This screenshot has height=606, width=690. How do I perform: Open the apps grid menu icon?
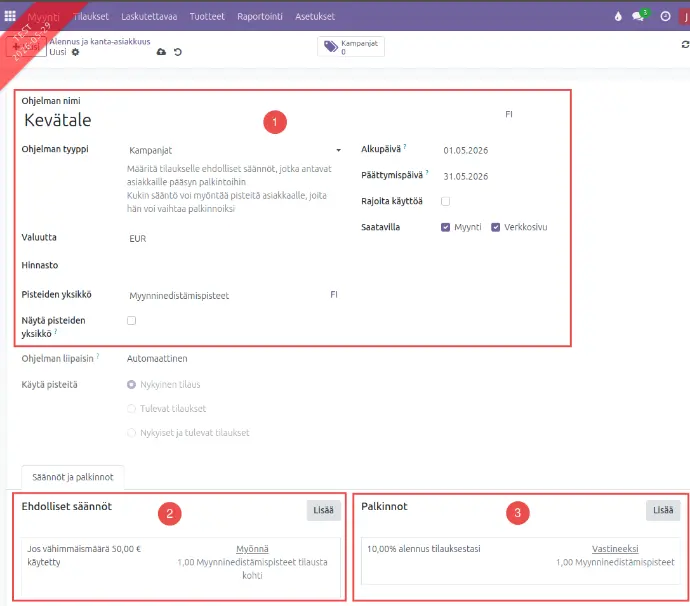(10, 16)
